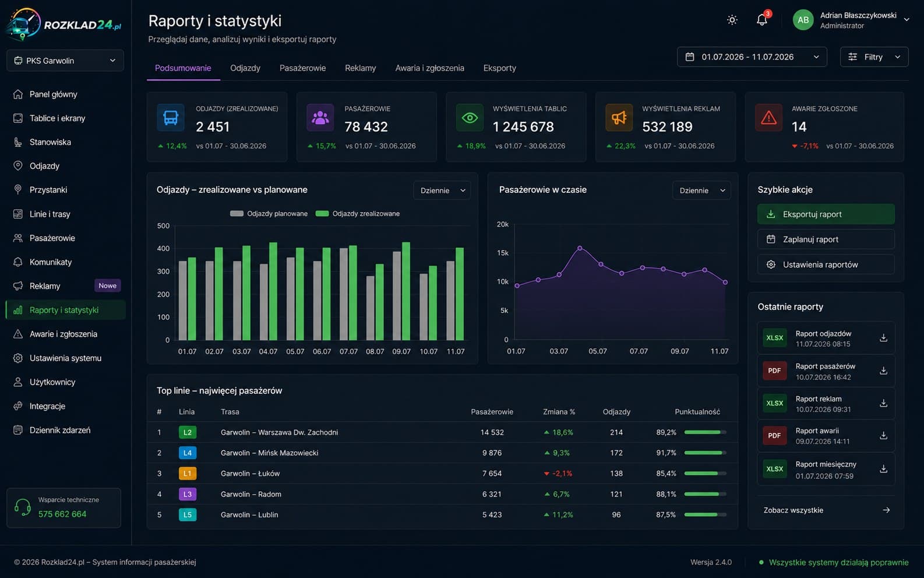The height and width of the screenshot is (578, 924).
Task: Click the Eksportuj raport button
Action: [x=826, y=214]
